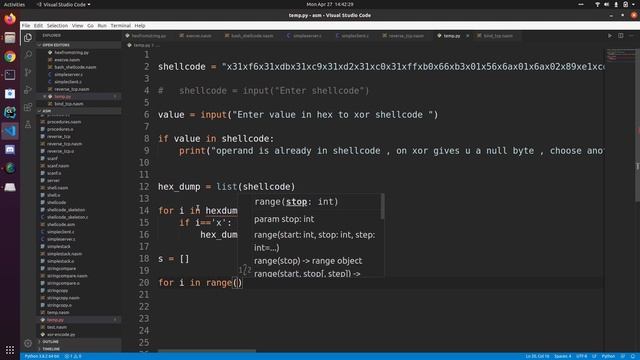
Task: Click the editor horizontal scrollbar
Action: (x=207, y=351)
